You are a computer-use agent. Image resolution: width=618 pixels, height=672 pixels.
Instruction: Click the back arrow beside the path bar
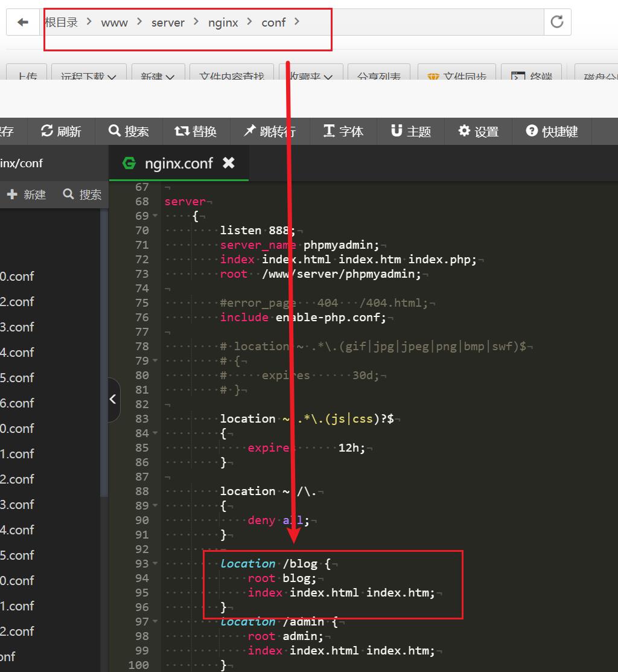[23, 22]
